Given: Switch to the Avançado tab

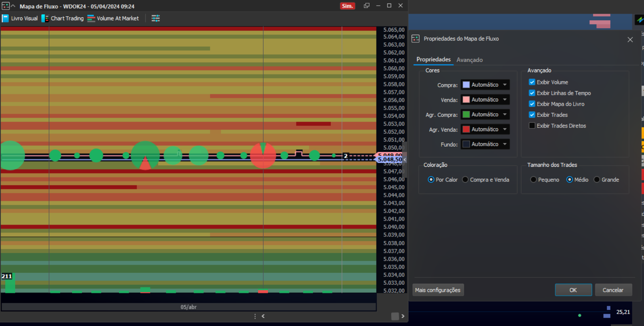Looking at the screenshot, I should (x=469, y=60).
